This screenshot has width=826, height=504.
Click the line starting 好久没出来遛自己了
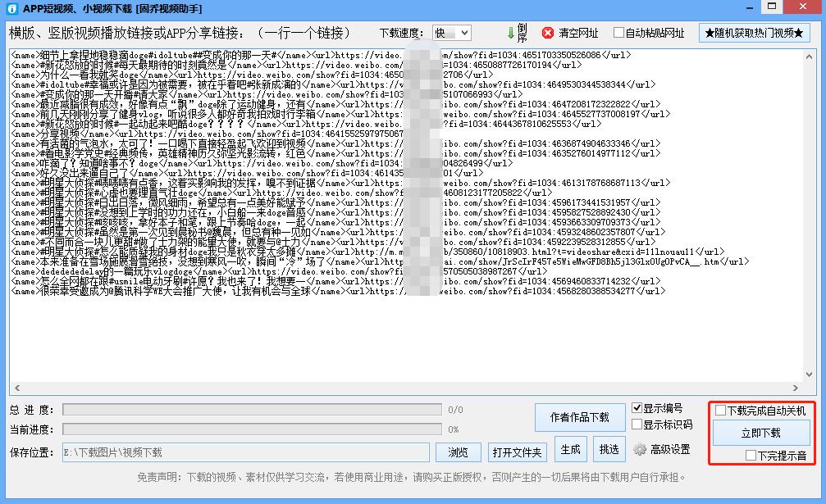click(x=247, y=173)
